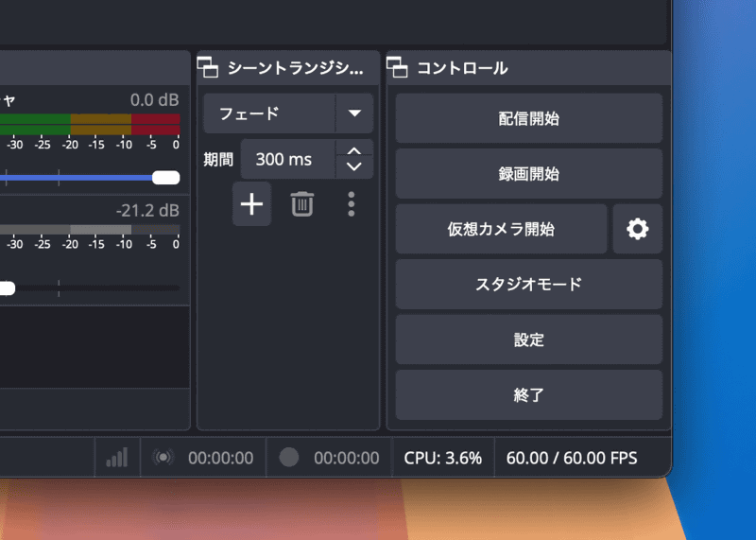Image resolution: width=756 pixels, height=540 pixels.
Task: Open virtual camera settings gear icon
Action: click(x=637, y=229)
